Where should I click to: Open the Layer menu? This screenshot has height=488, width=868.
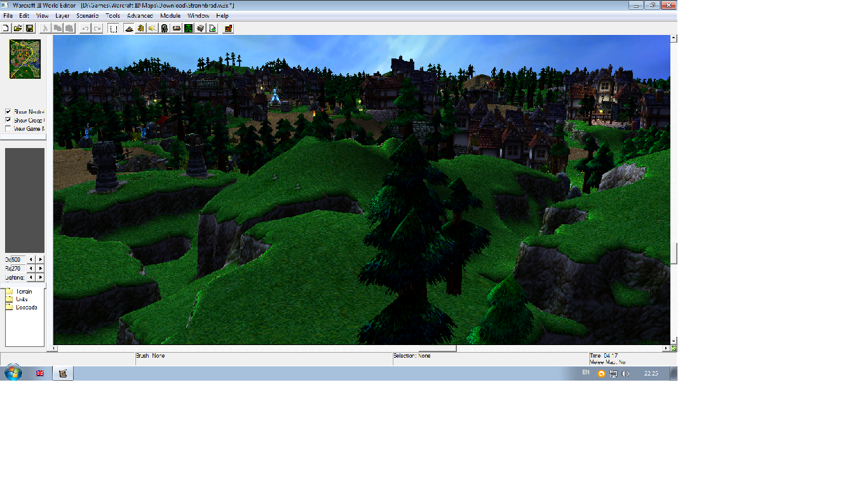click(62, 16)
